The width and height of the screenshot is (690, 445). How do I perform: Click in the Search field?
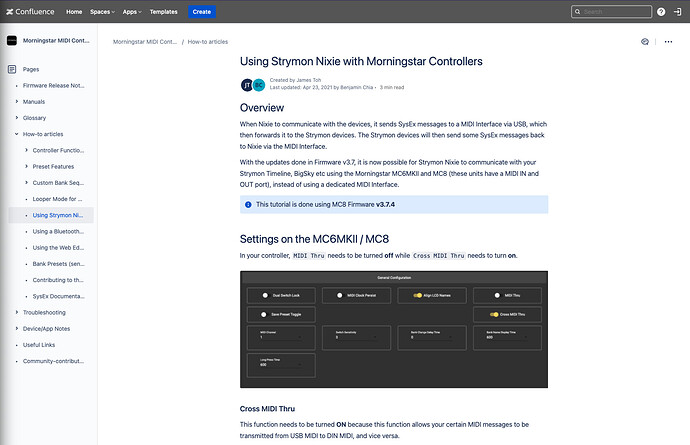click(611, 12)
